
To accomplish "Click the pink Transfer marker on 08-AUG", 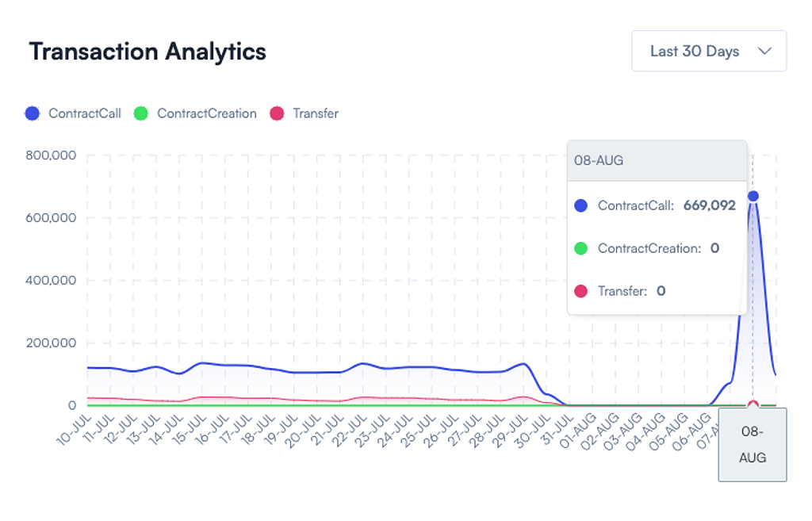I will (753, 404).
